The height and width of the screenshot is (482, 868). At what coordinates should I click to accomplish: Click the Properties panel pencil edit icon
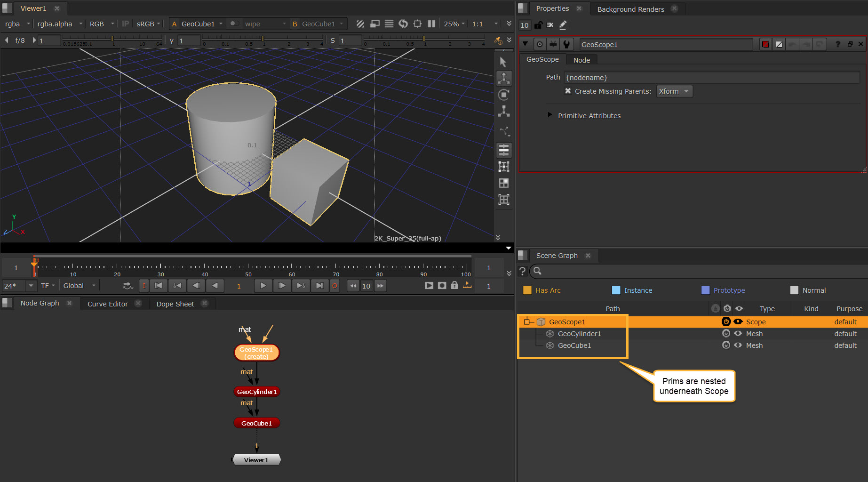pyautogui.click(x=563, y=25)
